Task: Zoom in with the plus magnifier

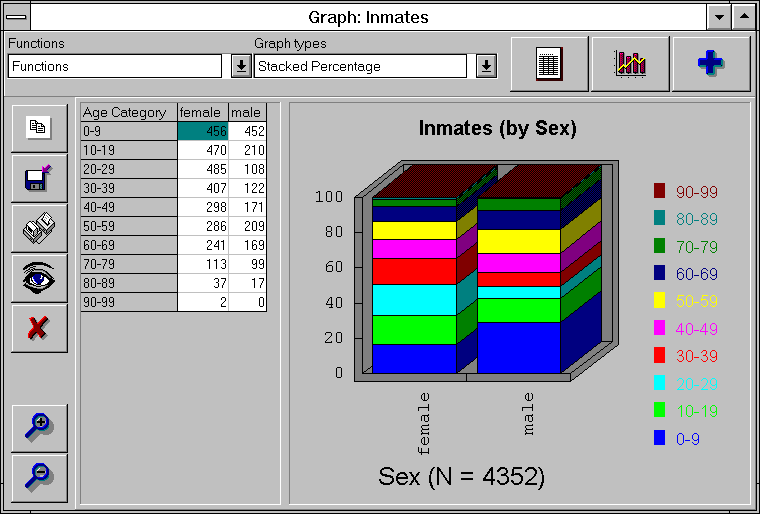Action: pos(39,429)
